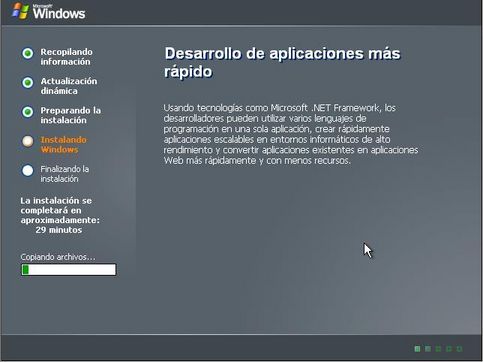Click the Desarrollo de aplicaciones más rápido heading
The height and width of the screenshot is (362, 483).
[x=282, y=62]
